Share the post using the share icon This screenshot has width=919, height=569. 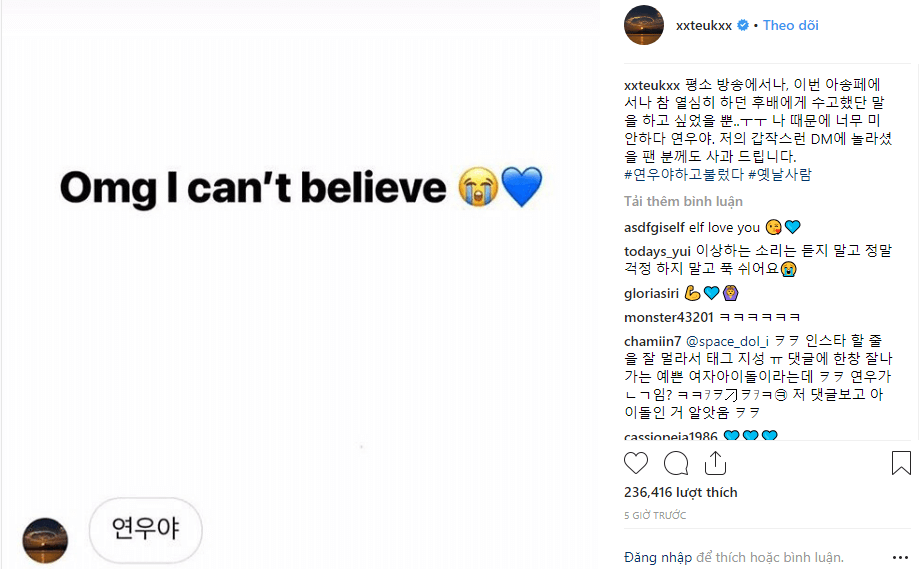[715, 463]
